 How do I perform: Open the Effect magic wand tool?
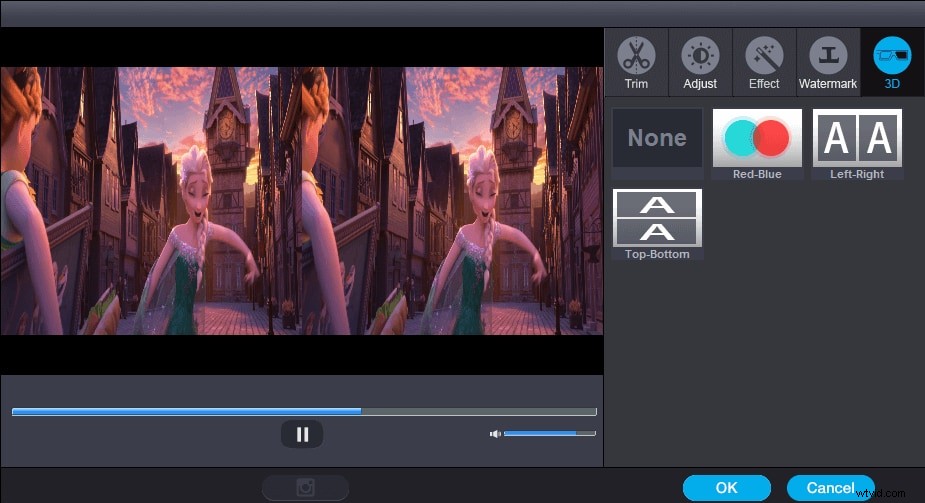point(764,63)
